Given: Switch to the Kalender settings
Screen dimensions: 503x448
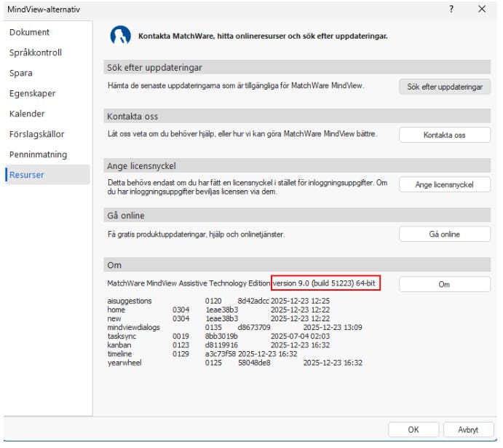Looking at the screenshot, I should pos(27,114).
